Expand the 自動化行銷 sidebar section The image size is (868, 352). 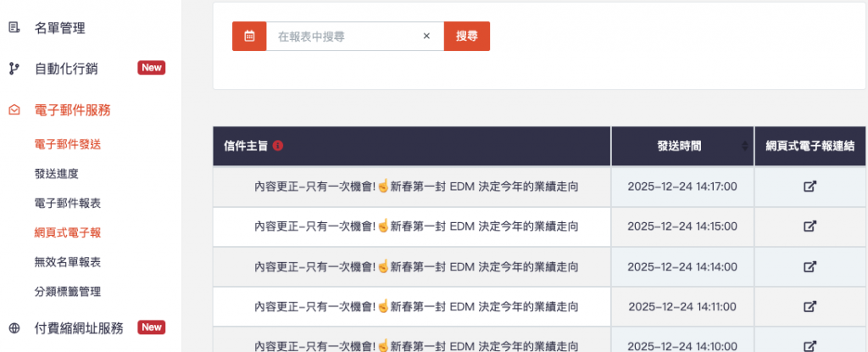[66, 69]
